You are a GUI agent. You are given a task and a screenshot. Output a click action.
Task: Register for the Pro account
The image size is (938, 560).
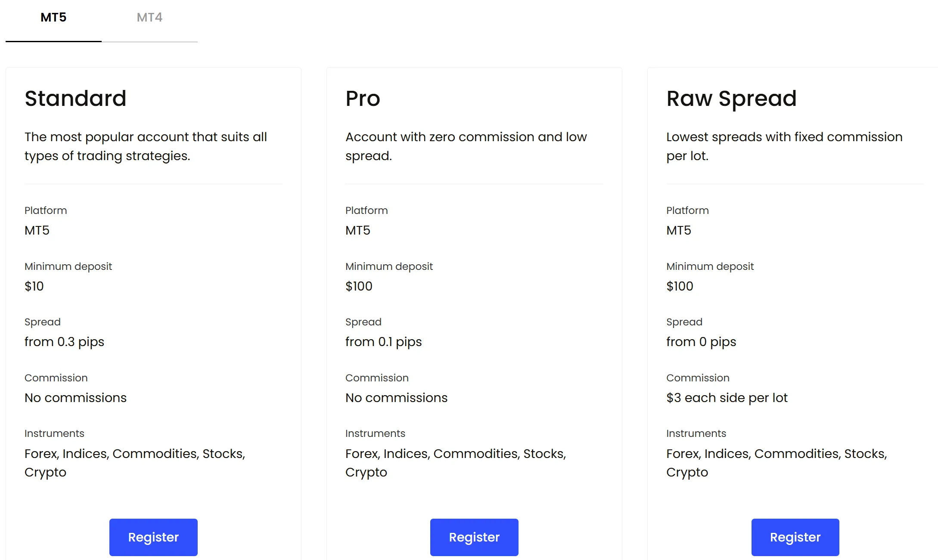[x=474, y=537]
